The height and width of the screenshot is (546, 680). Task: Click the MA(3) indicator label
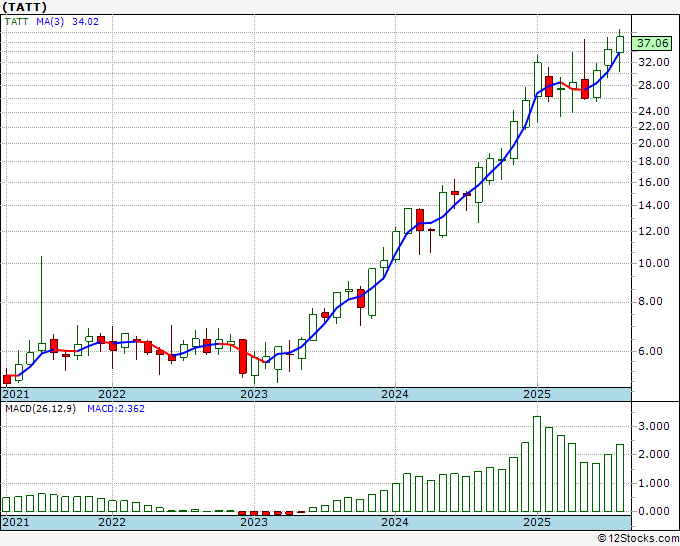[x=50, y=21]
